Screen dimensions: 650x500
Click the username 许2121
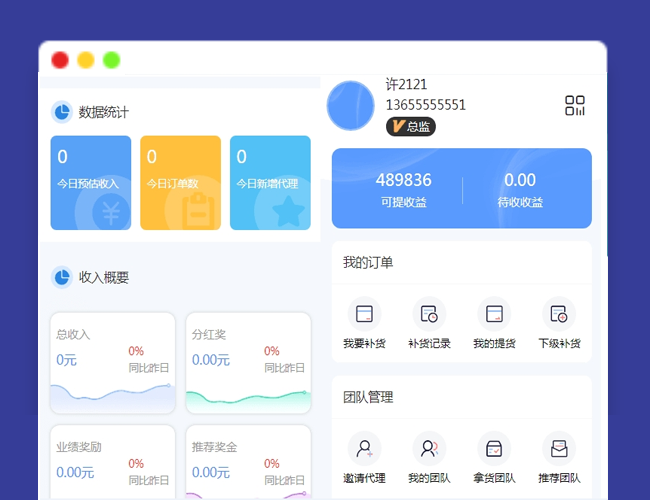406,84
